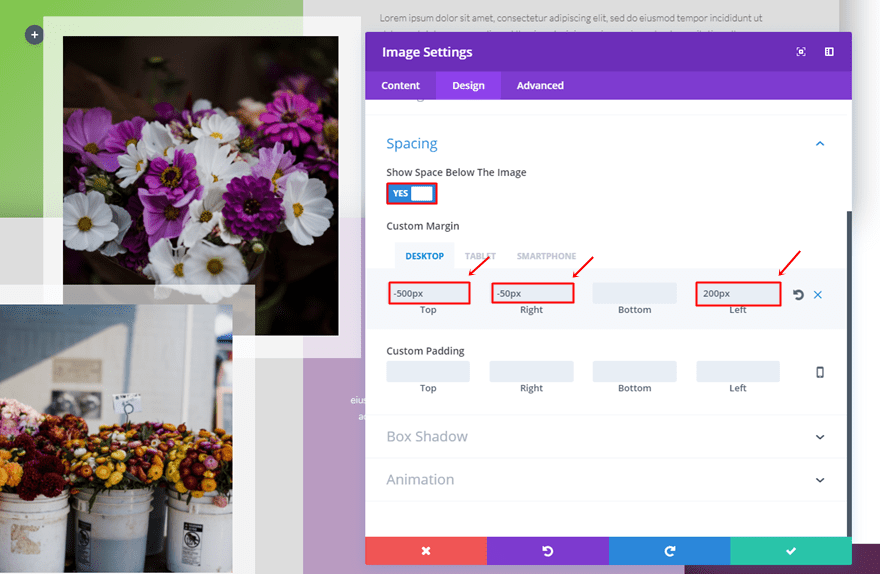This screenshot has height=574, width=880.
Task: Save changes with green checkmark button
Action: tap(791, 551)
